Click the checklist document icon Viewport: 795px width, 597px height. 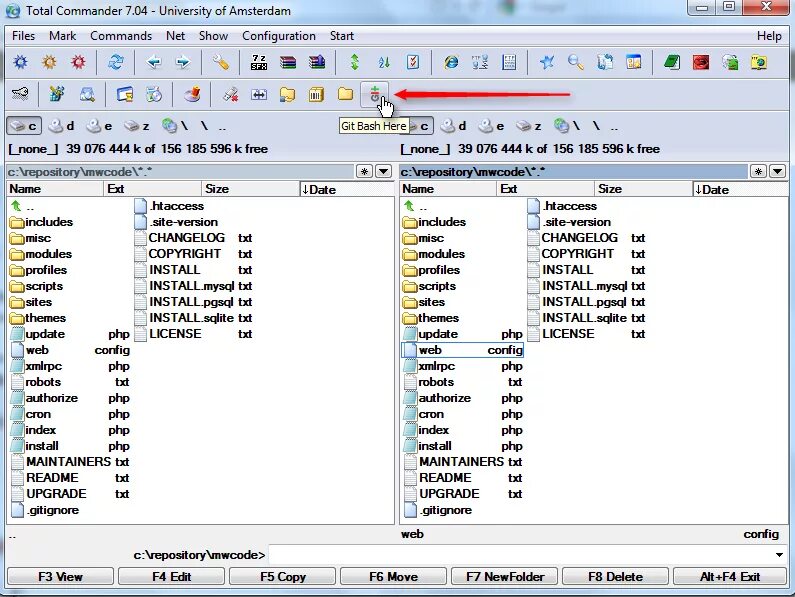[x=413, y=62]
